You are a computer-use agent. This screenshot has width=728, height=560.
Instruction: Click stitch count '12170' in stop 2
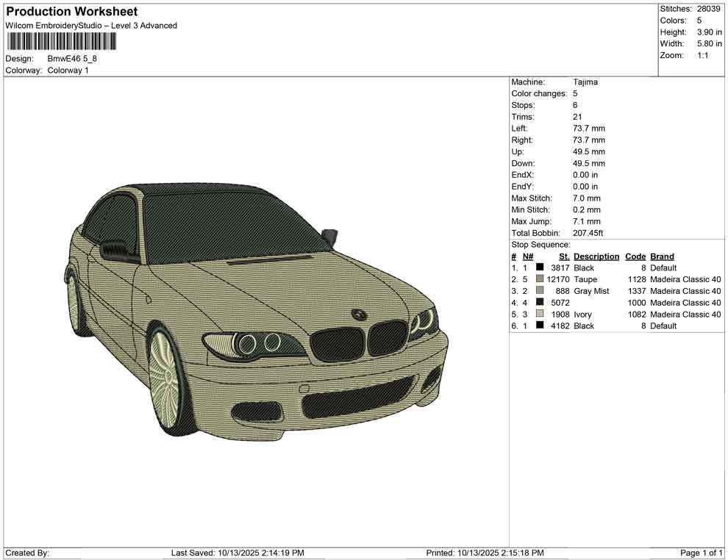[x=557, y=279]
